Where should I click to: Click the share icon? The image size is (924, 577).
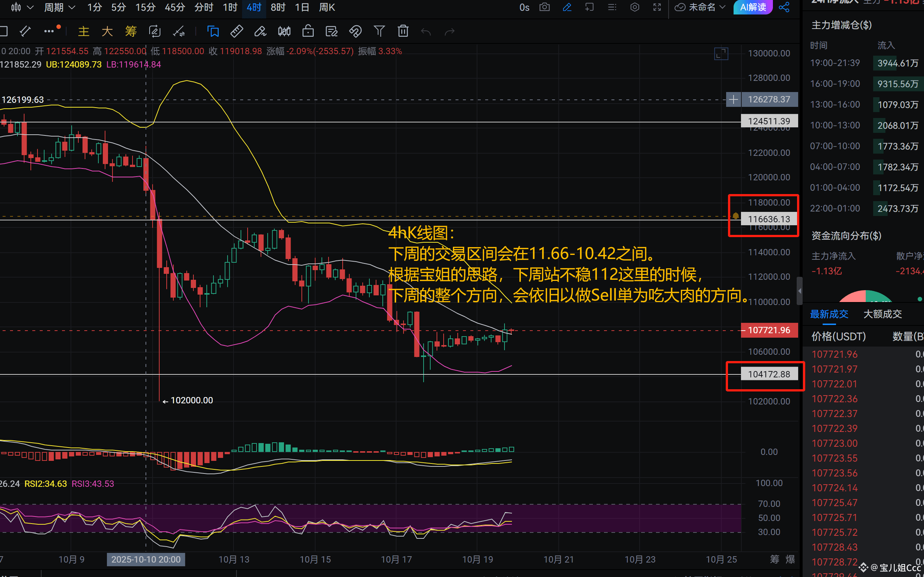tap(784, 7)
